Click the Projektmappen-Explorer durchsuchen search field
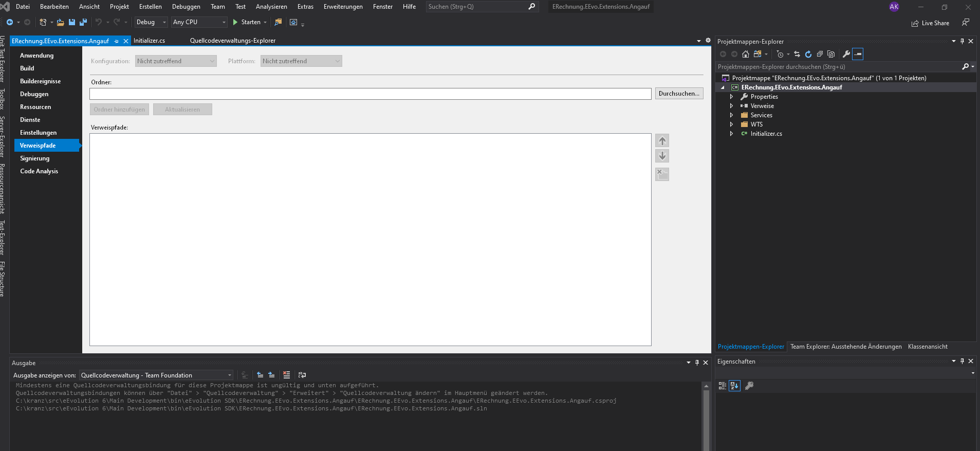 coord(839,67)
